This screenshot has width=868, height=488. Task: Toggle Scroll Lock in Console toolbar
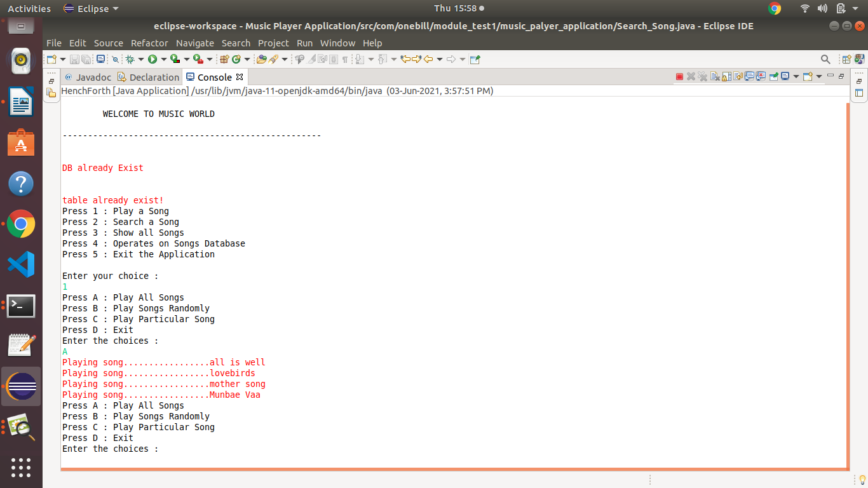726,77
